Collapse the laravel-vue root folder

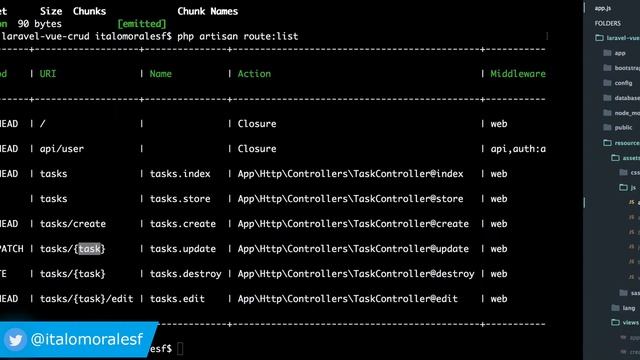(x=617, y=38)
